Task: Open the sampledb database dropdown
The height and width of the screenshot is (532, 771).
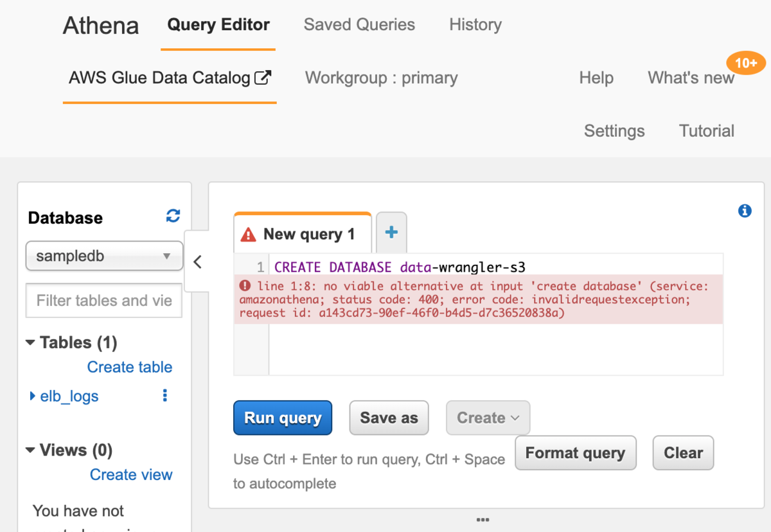Action: click(x=104, y=256)
